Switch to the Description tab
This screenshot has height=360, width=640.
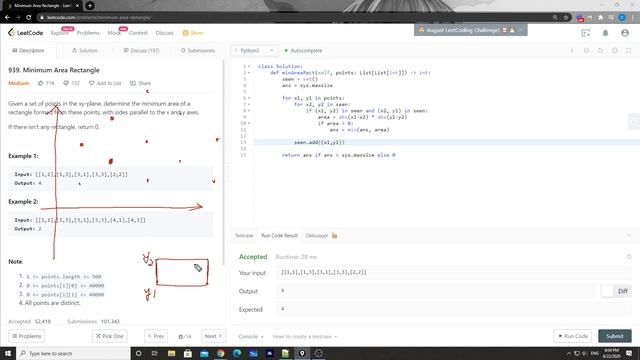tap(28, 51)
